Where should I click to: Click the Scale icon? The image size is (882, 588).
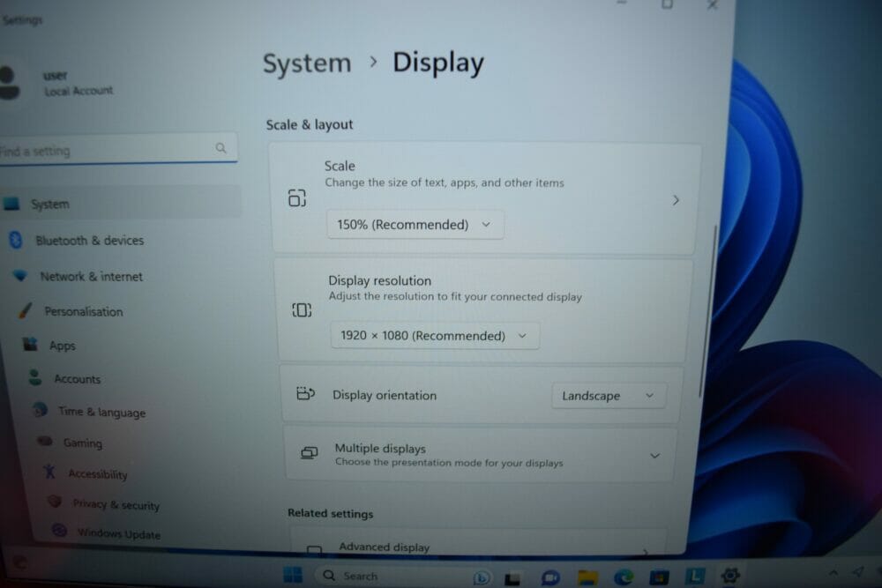[297, 197]
